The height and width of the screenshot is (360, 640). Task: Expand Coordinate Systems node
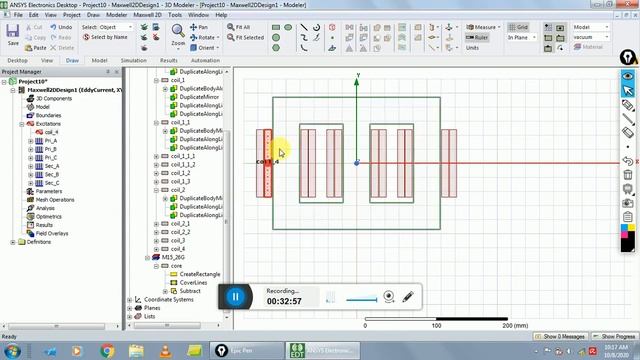(130, 300)
